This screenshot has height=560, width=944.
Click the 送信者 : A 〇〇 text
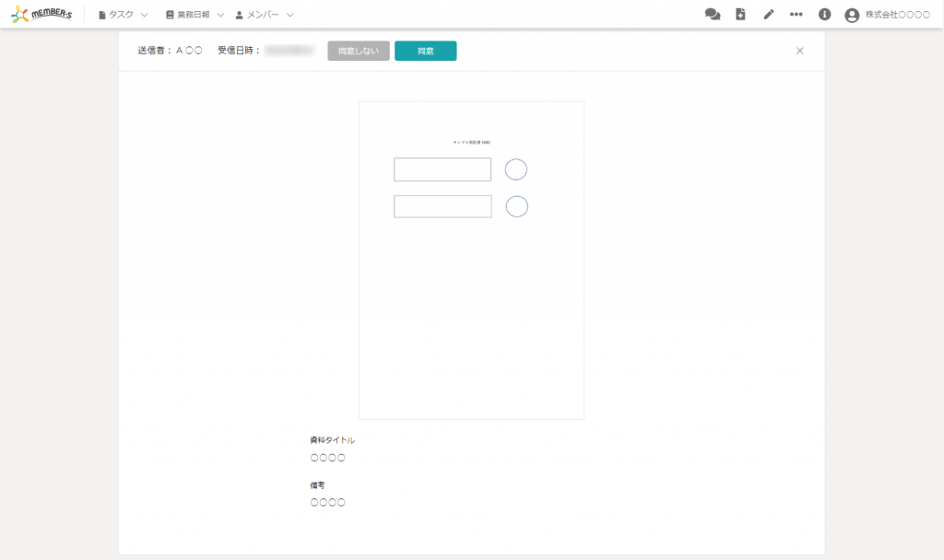coord(170,51)
